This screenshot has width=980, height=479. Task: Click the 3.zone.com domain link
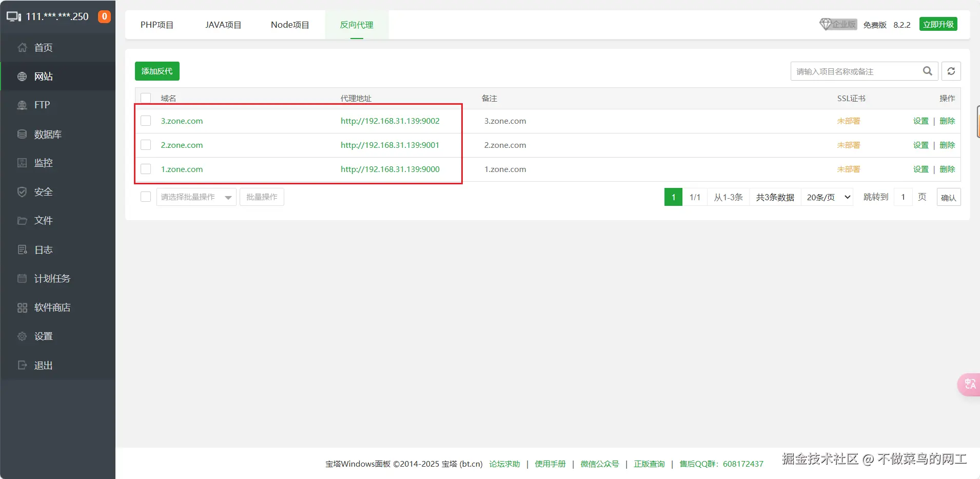[x=182, y=121]
